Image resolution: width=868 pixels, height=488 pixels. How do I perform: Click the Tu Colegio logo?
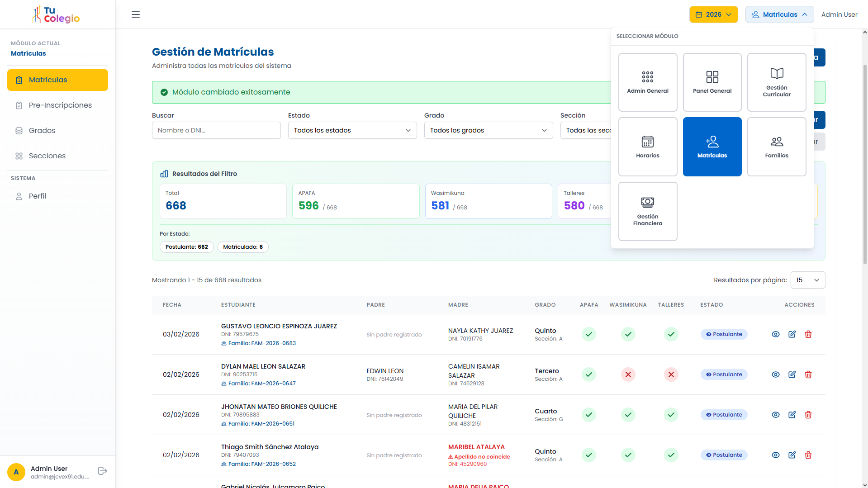(x=56, y=14)
